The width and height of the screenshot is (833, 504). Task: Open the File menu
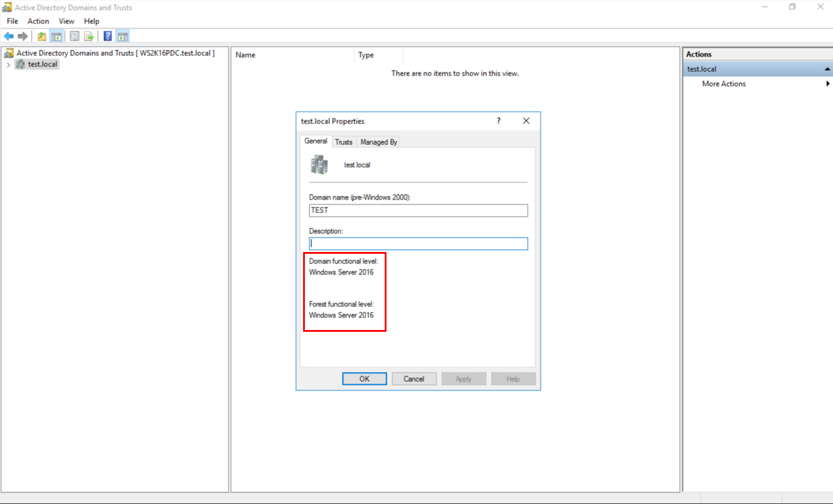pyautogui.click(x=13, y=21)
